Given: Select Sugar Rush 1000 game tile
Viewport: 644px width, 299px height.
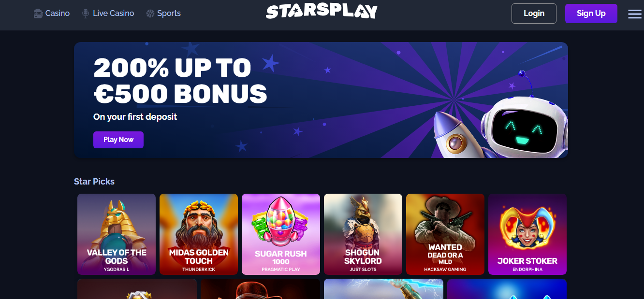Looking at the screenshot, I should (x=281, y=234).
